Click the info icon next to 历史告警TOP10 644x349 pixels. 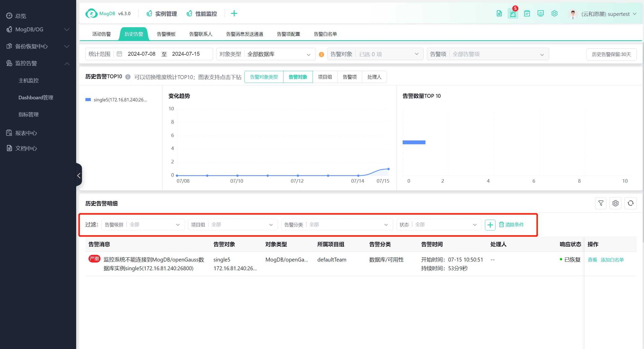tap(128, 77)
